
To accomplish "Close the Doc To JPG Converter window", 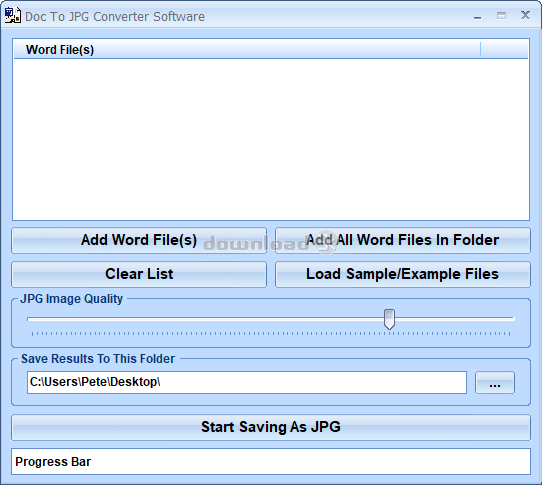I will pos(525,15).
